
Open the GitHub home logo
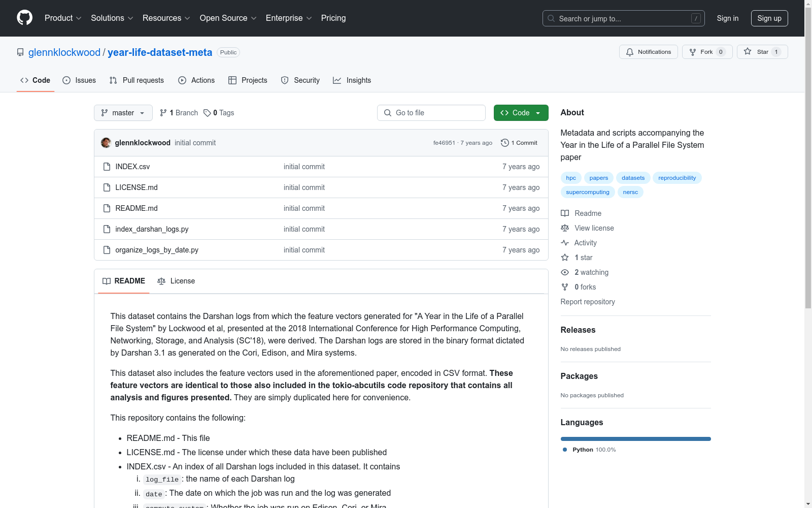[x=24, y=18]
